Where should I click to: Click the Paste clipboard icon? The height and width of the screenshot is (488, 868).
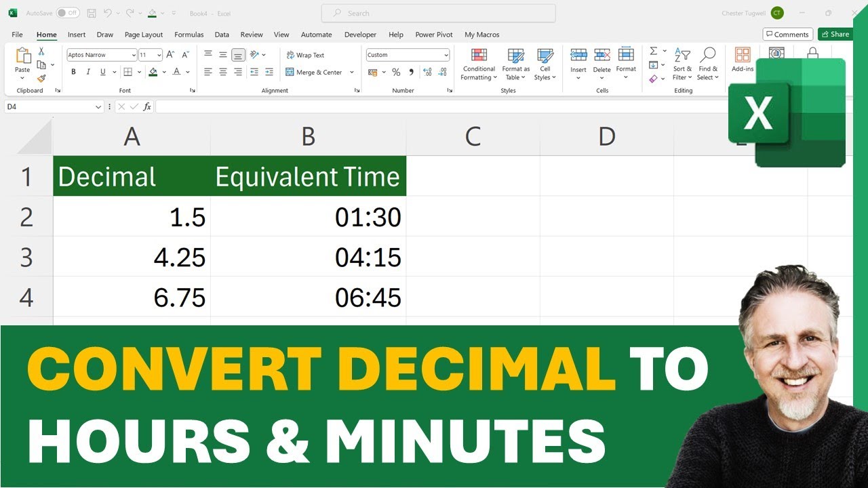22,56
